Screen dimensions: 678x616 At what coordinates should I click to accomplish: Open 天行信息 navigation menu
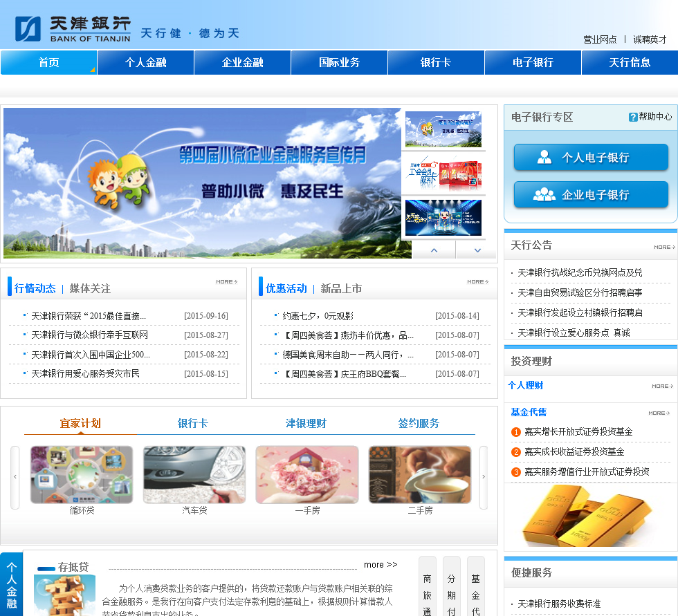630,63
